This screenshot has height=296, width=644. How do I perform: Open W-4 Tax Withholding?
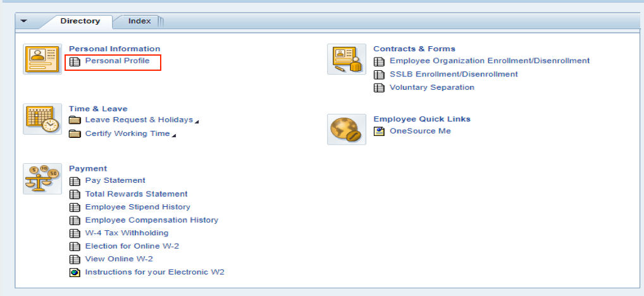tap(127, 233)
